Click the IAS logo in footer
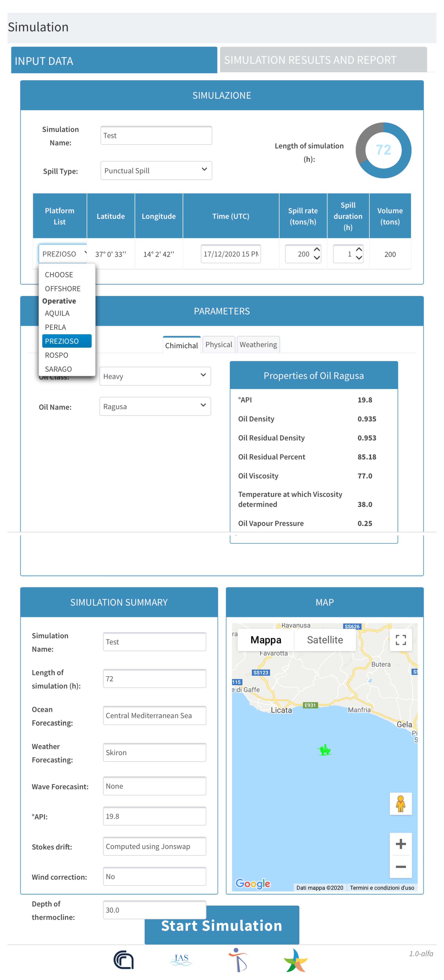444x980 pixels. coord(181,959)
